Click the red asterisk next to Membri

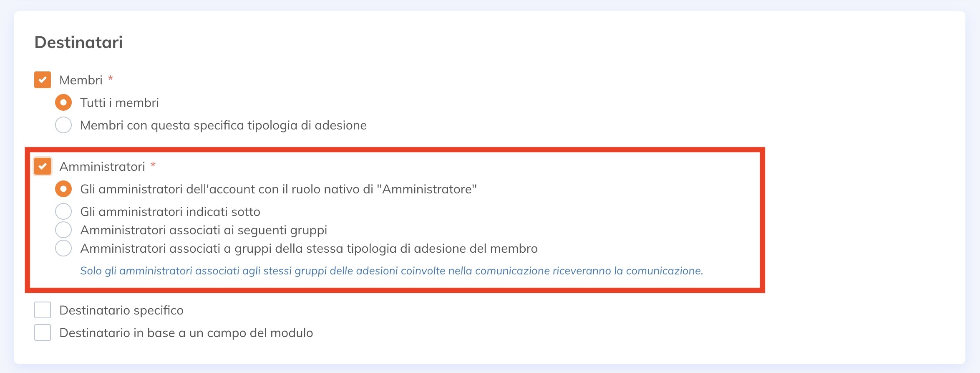click(111, 78)
